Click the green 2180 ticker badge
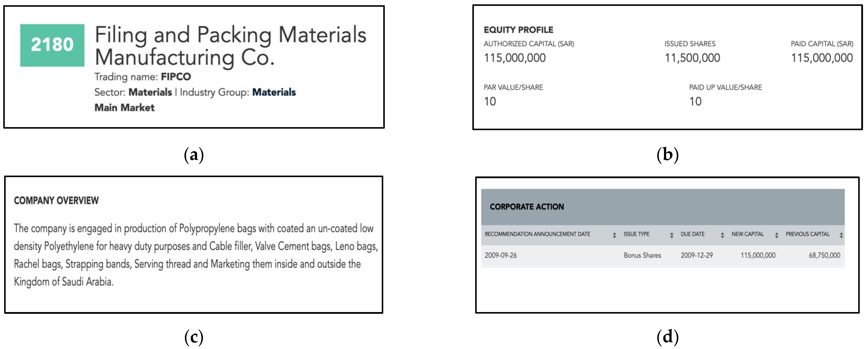The width and height of the screenshot is (868, 349). (52, 45)
